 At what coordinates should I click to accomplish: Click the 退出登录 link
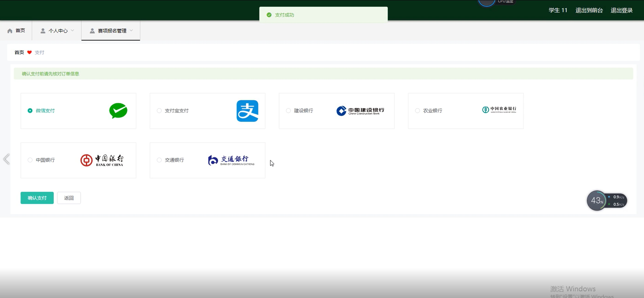(x=622, y=10)
